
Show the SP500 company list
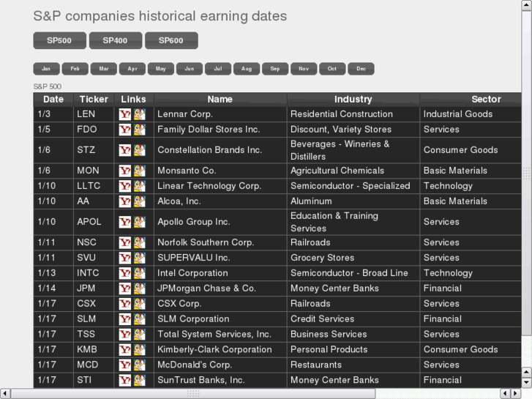pyautogui.click(x=60, y=40)
